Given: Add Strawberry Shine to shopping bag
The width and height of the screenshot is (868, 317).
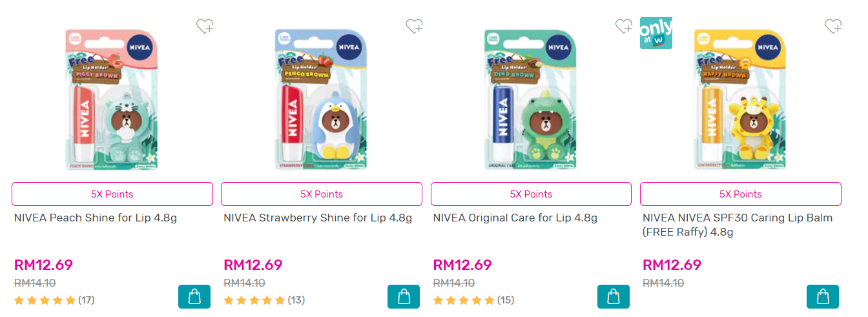Looking at the screenshot, I should coord(404,297).
